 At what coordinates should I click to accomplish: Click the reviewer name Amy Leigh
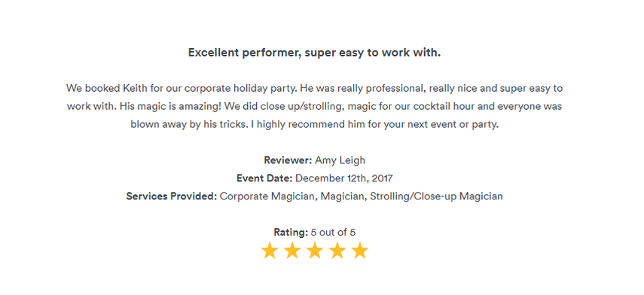[x=340, y=160]
